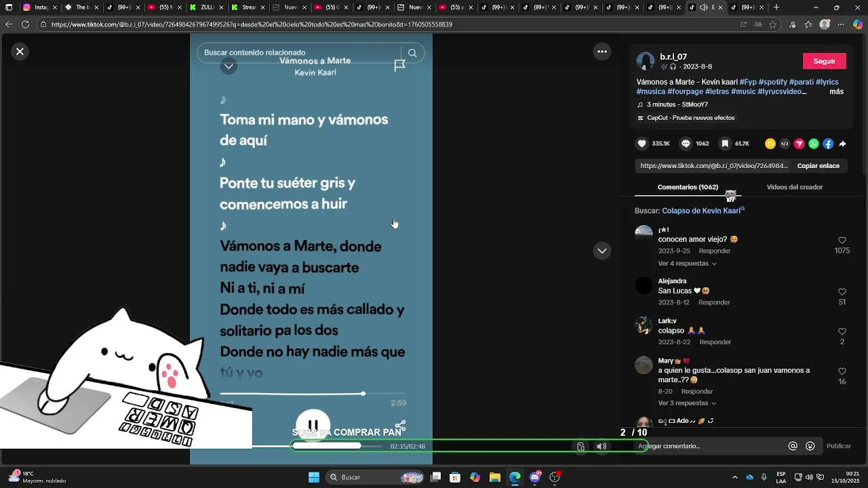The image size is (868, 488).
Task: Click the search magnifier in related content bar
Action: 412,53
